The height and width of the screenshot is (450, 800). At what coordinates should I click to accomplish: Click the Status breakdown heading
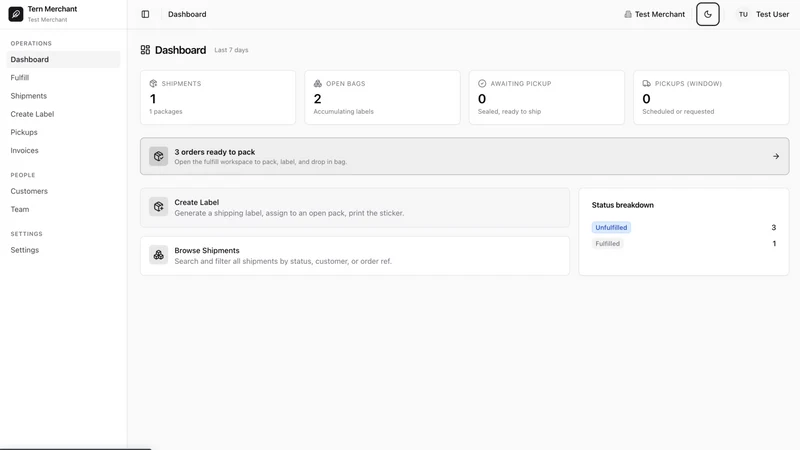622,205
